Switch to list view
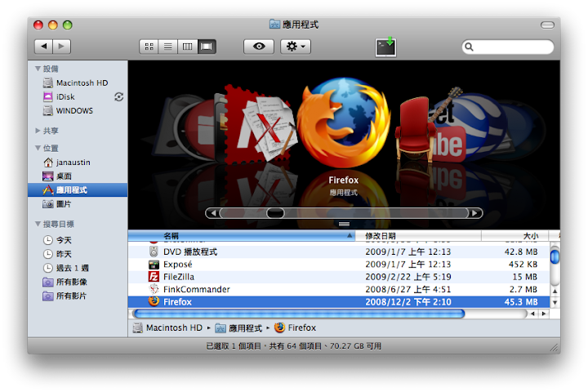The image size is (588, 392). 168,47
